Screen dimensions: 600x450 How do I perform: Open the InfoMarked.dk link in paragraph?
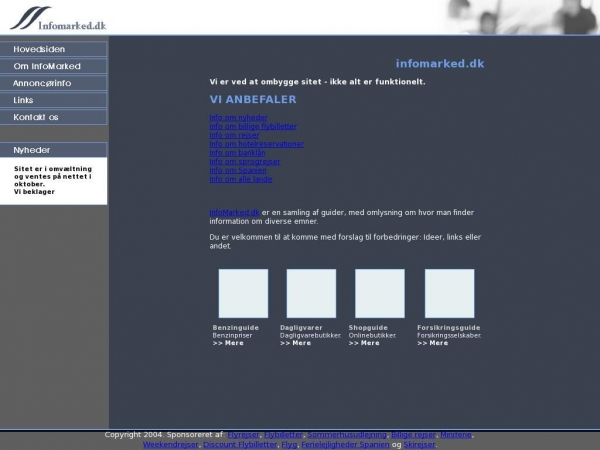(234, 212)
